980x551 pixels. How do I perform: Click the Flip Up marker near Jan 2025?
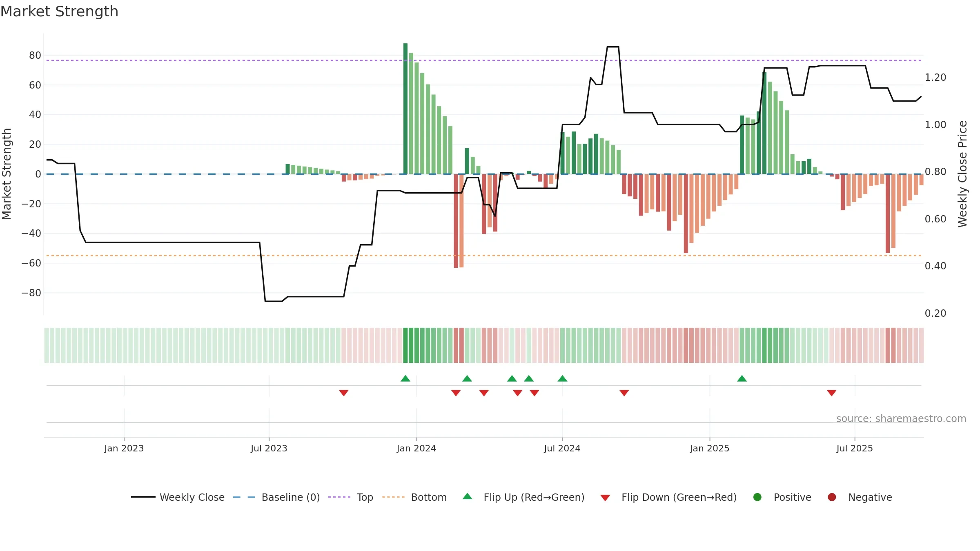tap(742, 378)
